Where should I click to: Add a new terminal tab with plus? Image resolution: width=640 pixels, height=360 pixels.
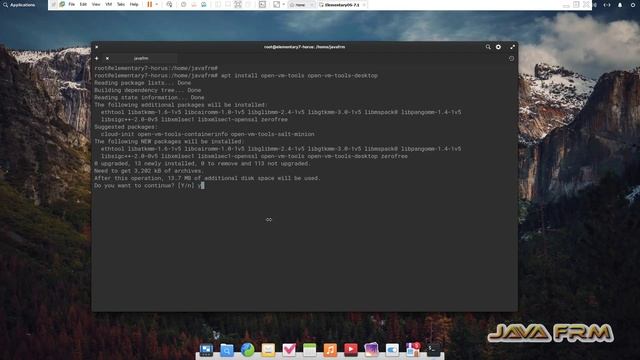(97, 58)
